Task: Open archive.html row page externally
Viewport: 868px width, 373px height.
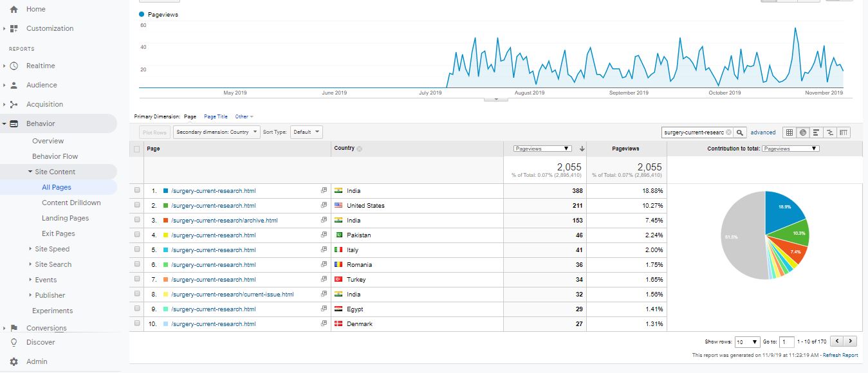Action: coord(324,220)
